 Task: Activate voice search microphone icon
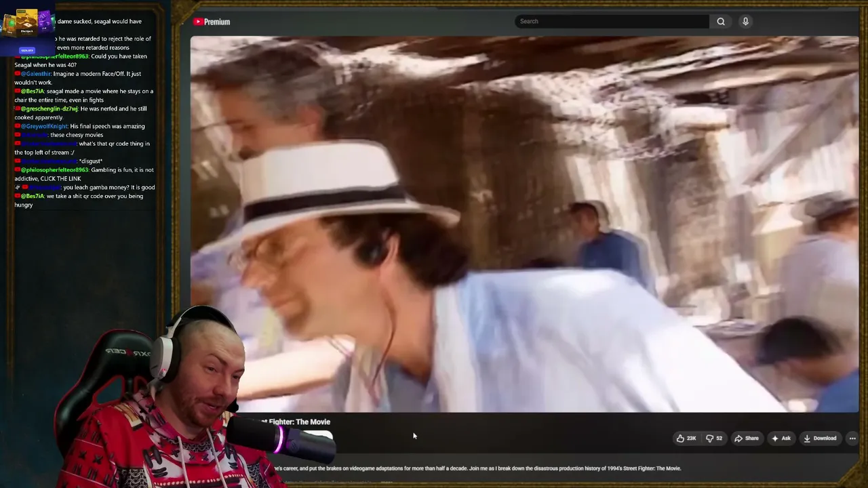coord(745,21)
